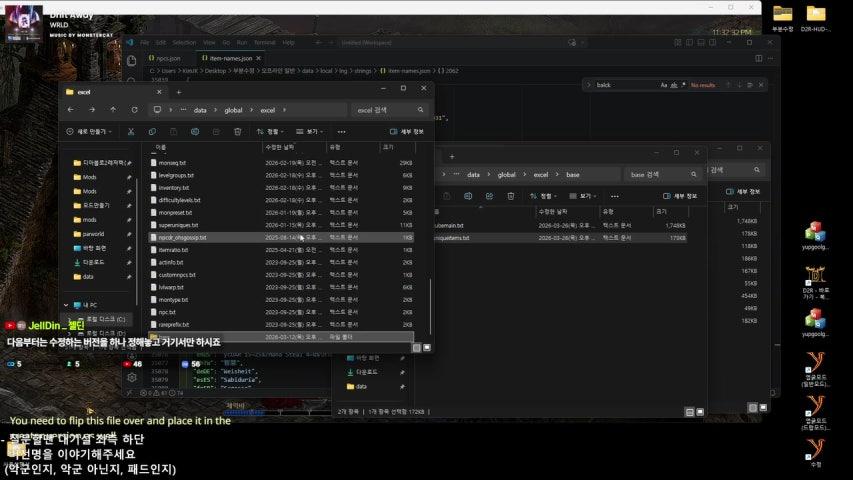Open the Help menu in VS Code
The height and width of the screenshot is (480, 853).
[288, 42]
